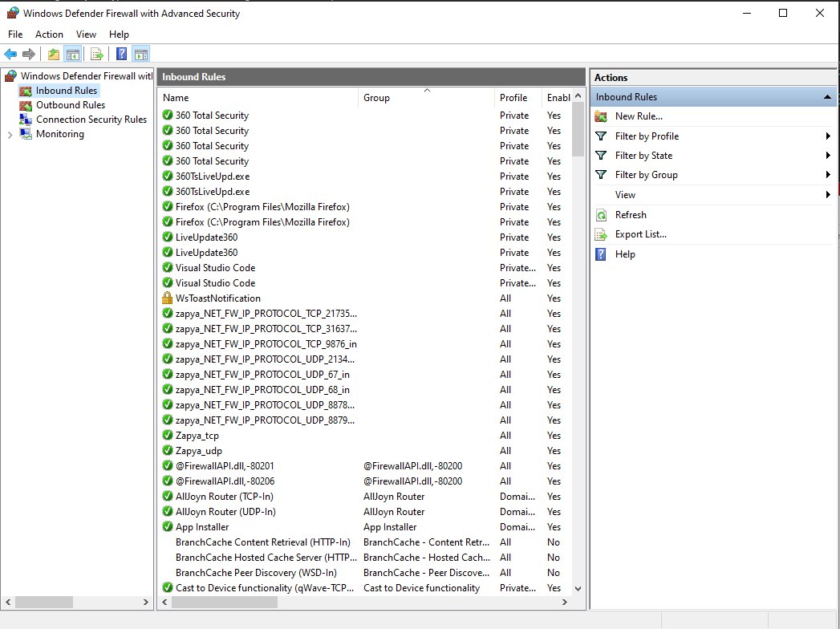Click the Refresh icon in Actions pane
The image size is (840, 629).
(x=601, y=215)
